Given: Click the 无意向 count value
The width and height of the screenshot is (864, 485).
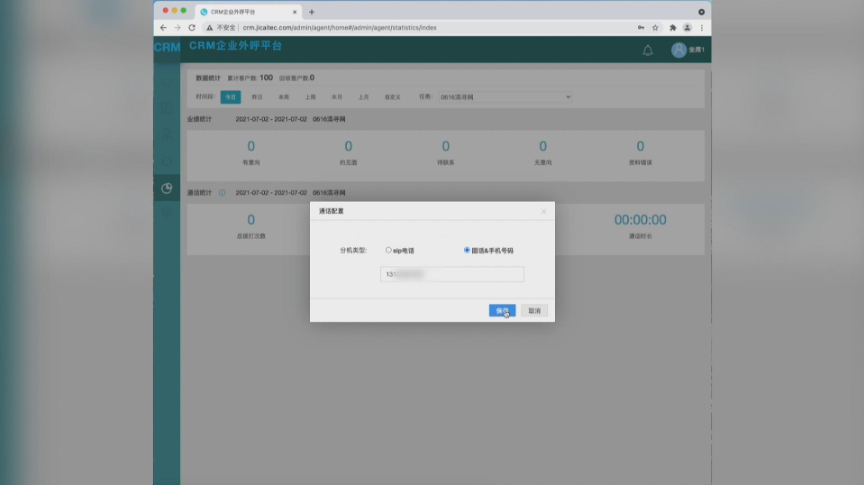Looking at the screenshot, I should [543, 146].
